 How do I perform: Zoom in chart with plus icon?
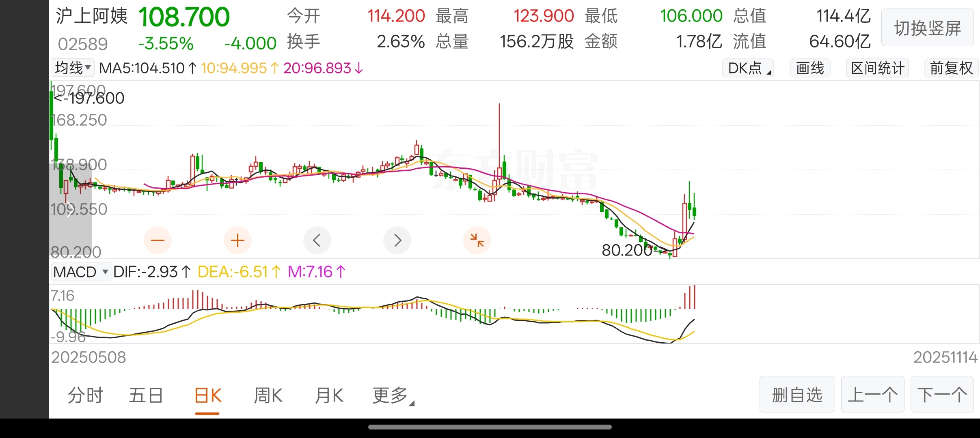point(237,240)
